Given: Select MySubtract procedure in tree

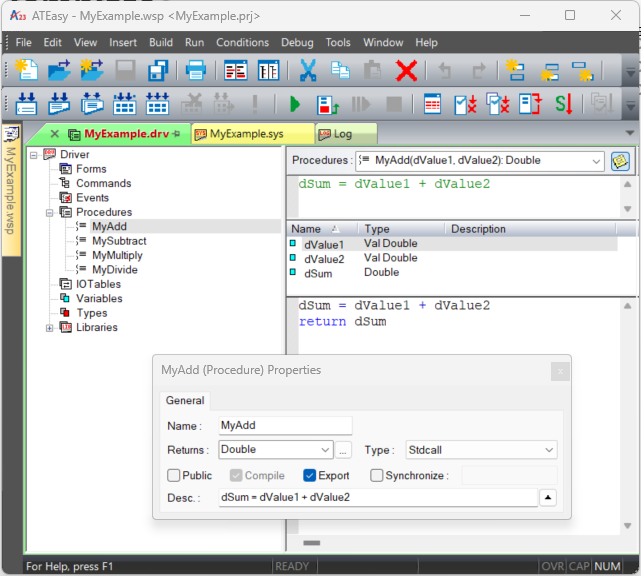Looking at the screenshot, I should pos(119,241).
